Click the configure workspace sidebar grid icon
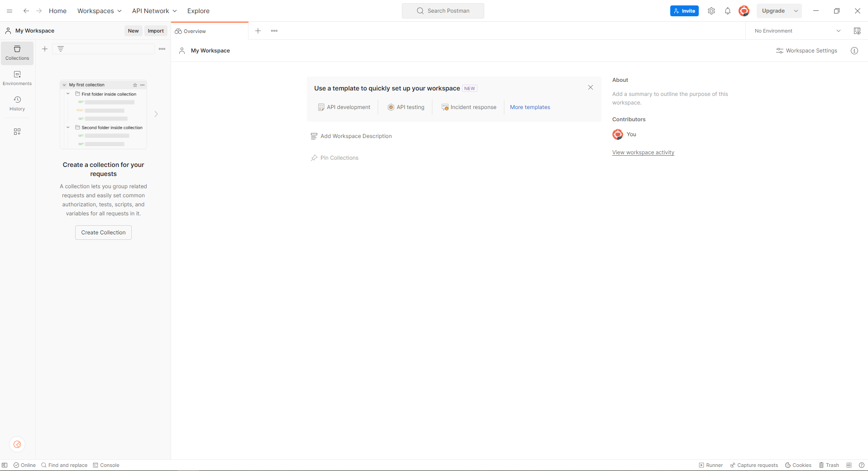 17,132
